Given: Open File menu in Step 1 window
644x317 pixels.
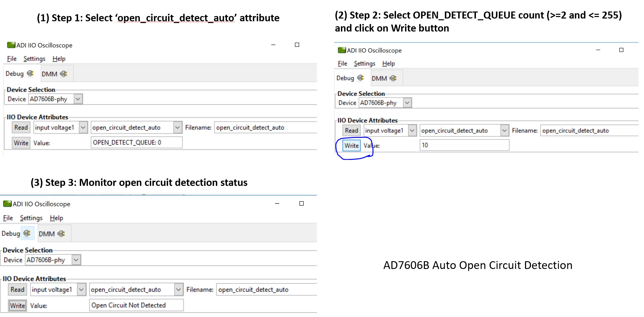Looking at the screenshot, I should [x=12, y=59].
